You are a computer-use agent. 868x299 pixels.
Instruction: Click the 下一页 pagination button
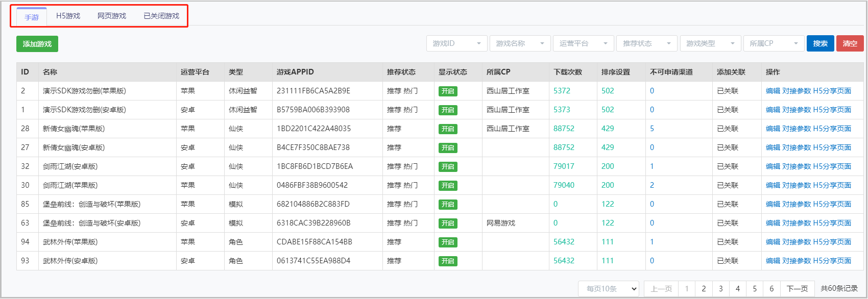pyautogui.click(x=797, y=289)
